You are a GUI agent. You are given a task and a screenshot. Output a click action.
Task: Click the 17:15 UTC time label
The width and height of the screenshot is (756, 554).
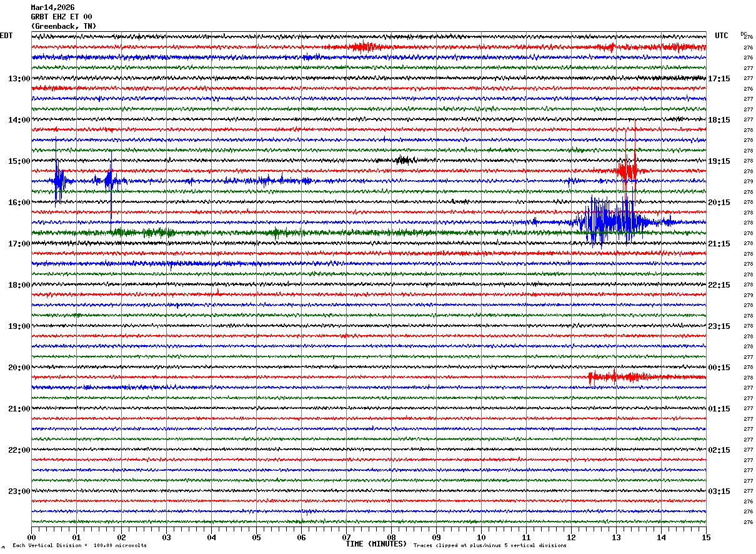[x=719, y=79]
